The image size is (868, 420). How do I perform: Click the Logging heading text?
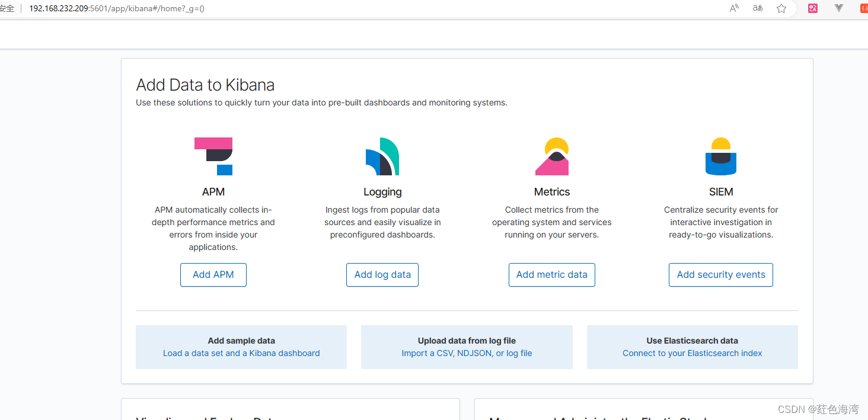point(382,192)
